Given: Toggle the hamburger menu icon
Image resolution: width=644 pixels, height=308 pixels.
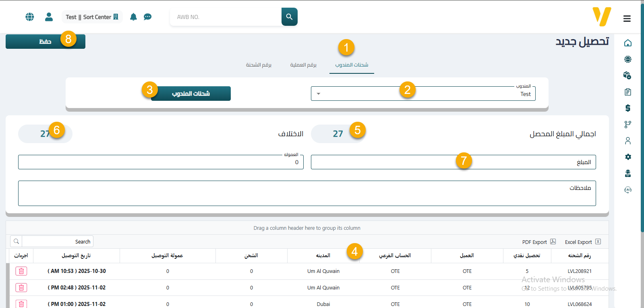Looking at the screenshot, I should 627,19.
